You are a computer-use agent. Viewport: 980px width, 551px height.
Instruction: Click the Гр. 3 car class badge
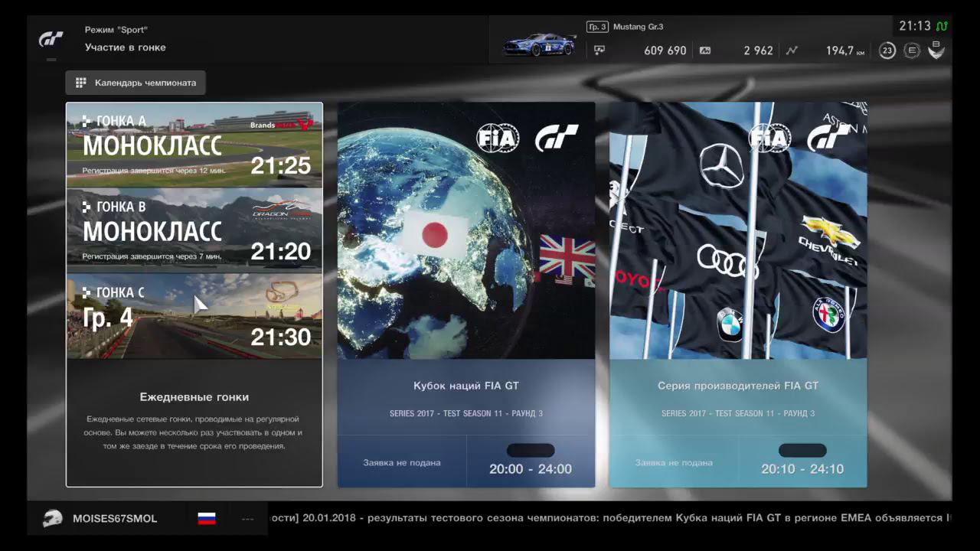pos(597,27)
